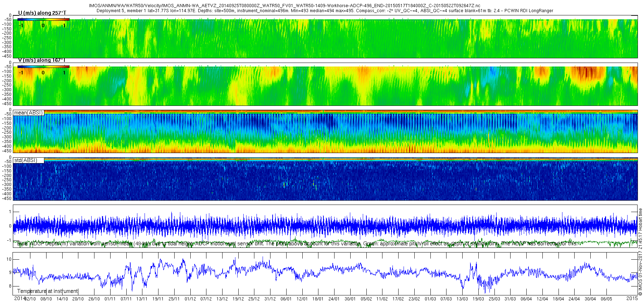Click the '13/03' date tick label
The width and height of the screenshot is (644, 304).
(x=462, y=299)
